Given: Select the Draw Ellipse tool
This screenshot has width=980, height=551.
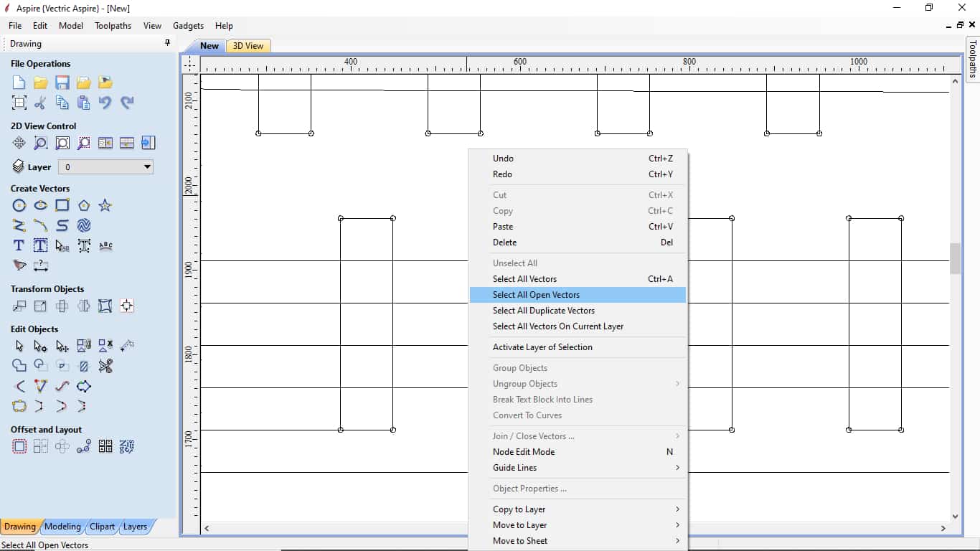Looking at the screenshot, I should [41, 205].
